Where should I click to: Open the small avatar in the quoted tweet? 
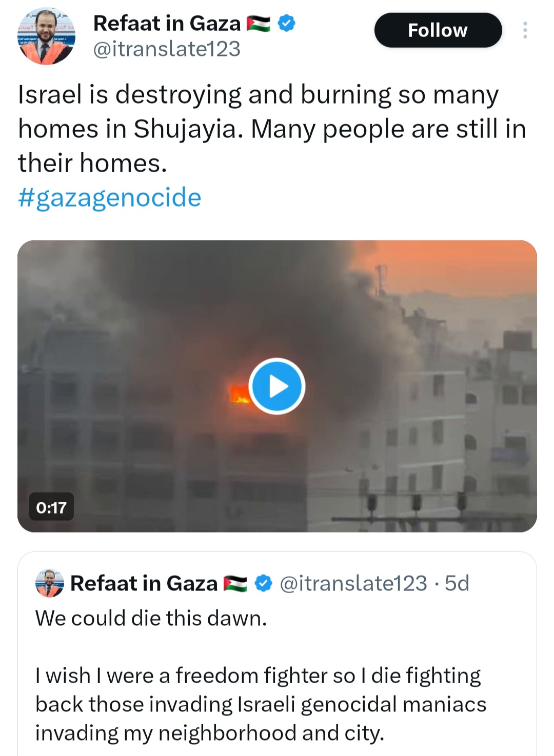[49, 583]
